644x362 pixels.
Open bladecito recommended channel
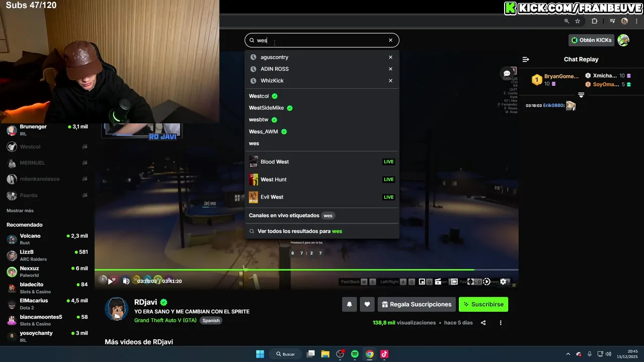[47, 288]
